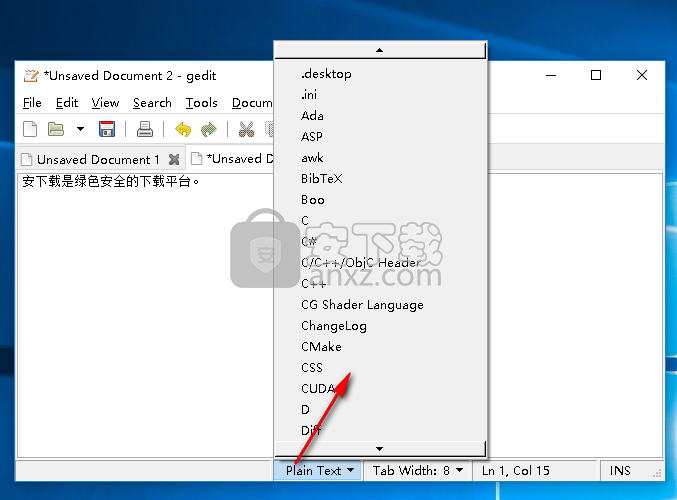The height and width of the screenshot is (500, 677).
Task: Close the gedit window
Action: point(642,75)
